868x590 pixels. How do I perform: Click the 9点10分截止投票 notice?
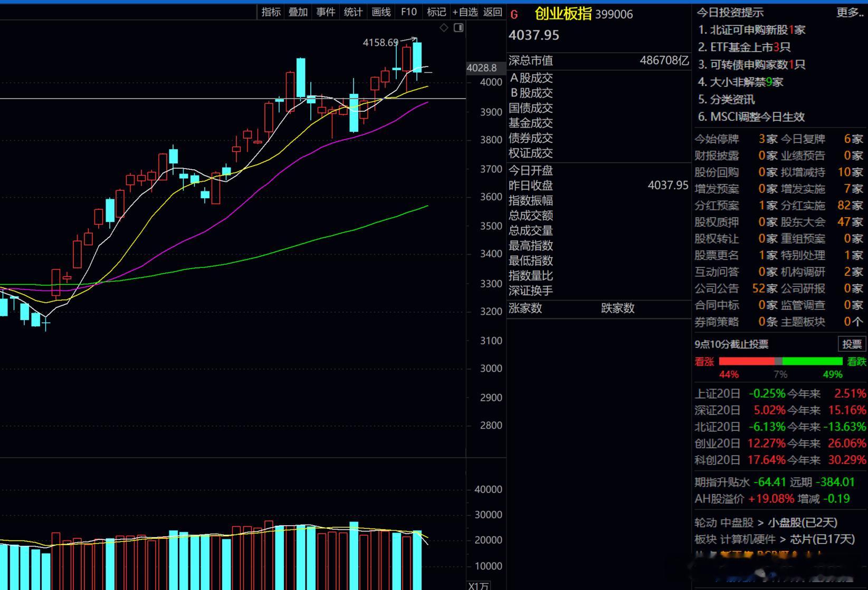731,344
